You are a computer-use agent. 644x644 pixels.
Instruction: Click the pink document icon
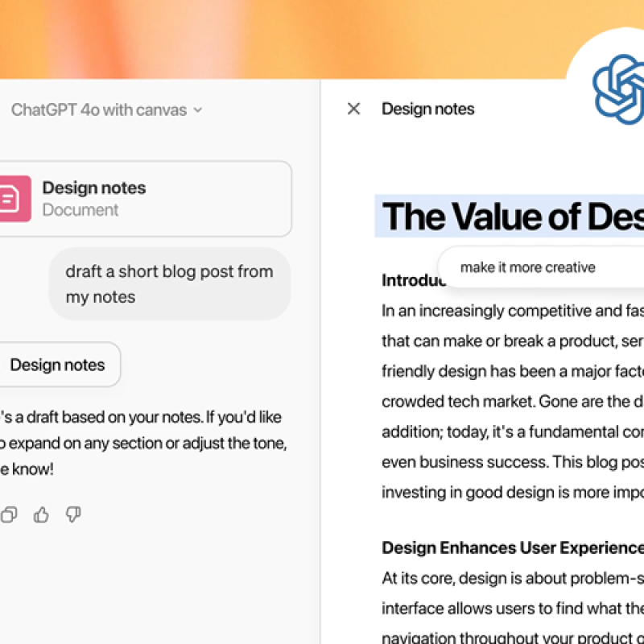point(14,199)
